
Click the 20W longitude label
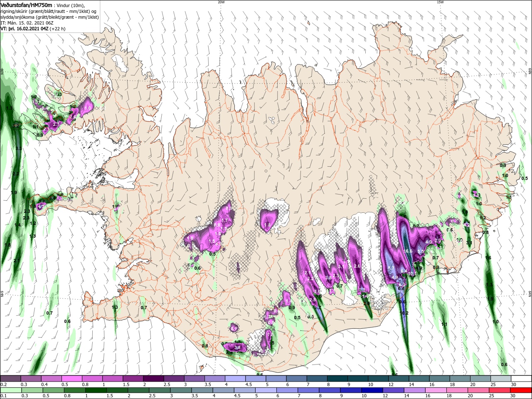coord(221,2)
